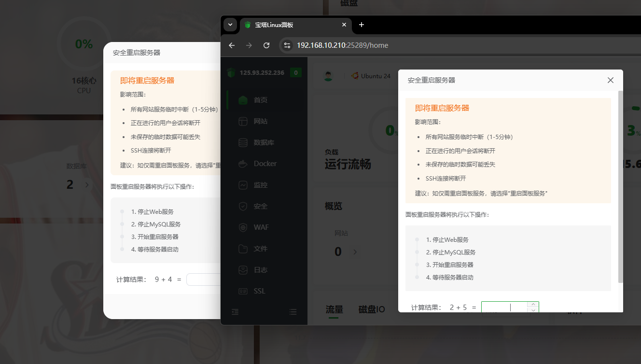Expand the 数据库 count 2 arrow behind
Screen dimensions: 641x364
(87, 184)
